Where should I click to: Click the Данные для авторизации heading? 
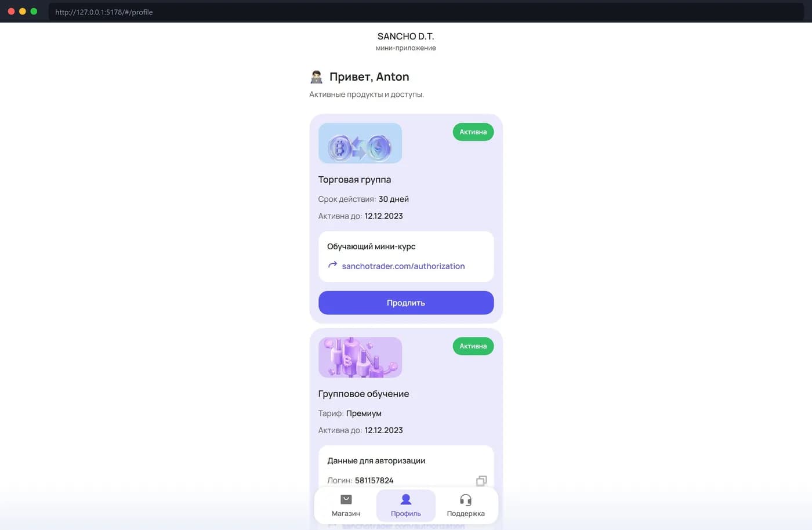[x=376, y=460]
